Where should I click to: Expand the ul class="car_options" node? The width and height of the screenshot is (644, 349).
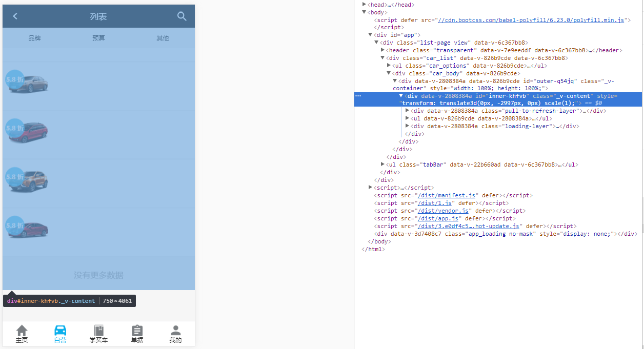coord(389,66)
